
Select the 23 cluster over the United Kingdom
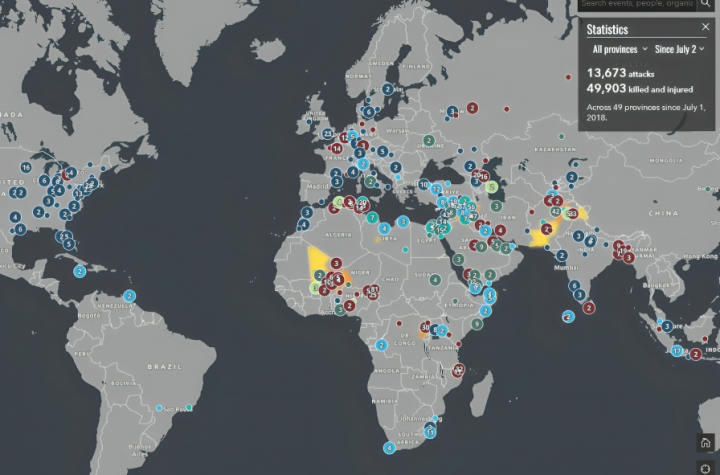(x=328, y=133)
